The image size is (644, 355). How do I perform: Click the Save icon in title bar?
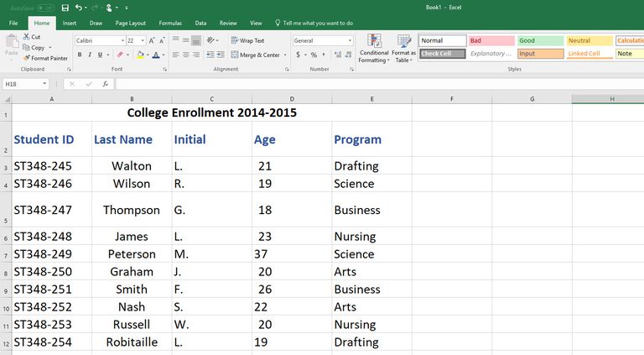click(65, 8)
